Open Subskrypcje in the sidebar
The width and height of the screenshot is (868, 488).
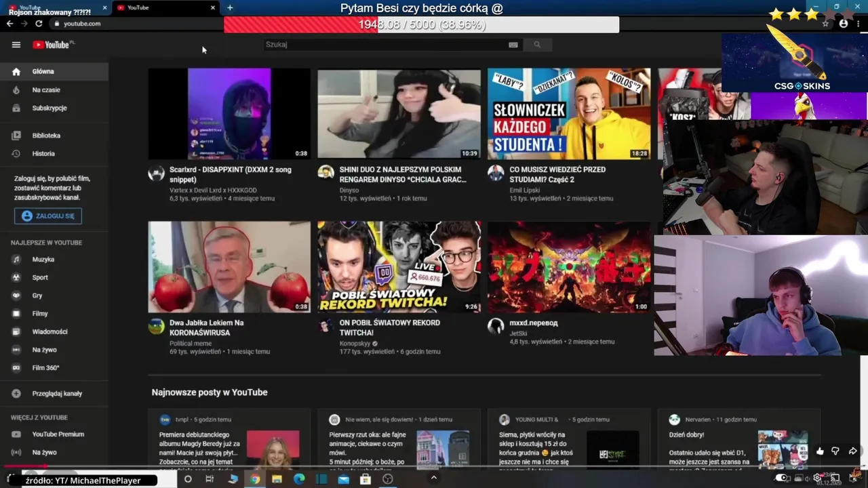[54, 108]
